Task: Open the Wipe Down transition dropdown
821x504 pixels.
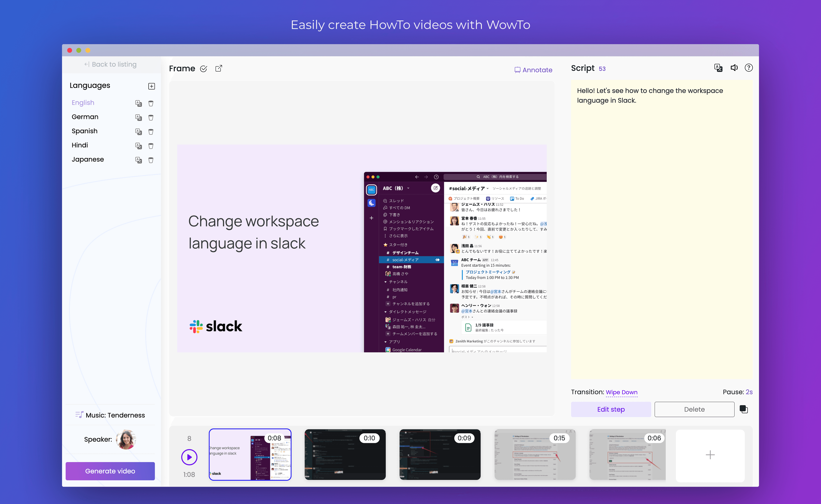Action: pyautogui.click(x=621, y=392)
